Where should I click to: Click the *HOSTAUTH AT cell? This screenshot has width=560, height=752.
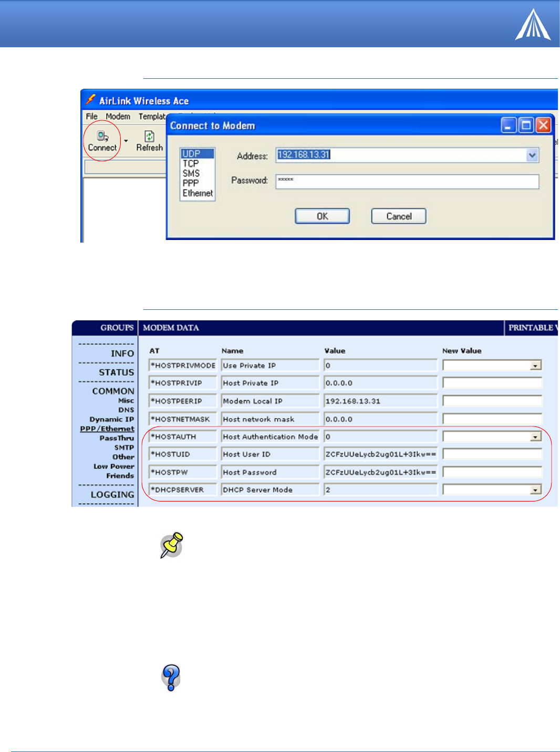click(183, 436)
